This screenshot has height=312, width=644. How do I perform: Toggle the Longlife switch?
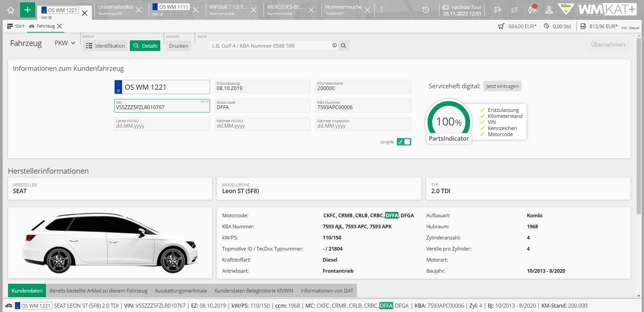coord(404,142)
